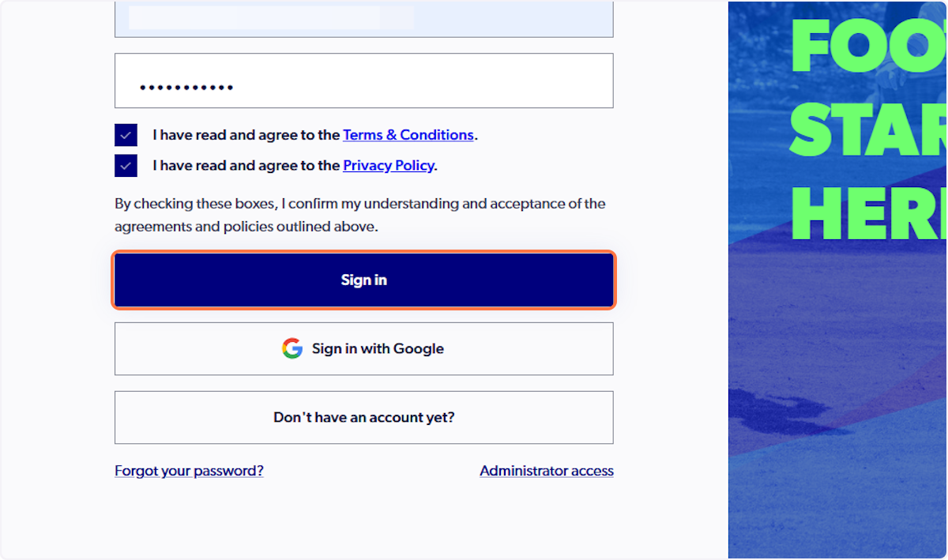Toggle the Privacy Policy agreement box
948x560 pixels.
coord(126,166)
